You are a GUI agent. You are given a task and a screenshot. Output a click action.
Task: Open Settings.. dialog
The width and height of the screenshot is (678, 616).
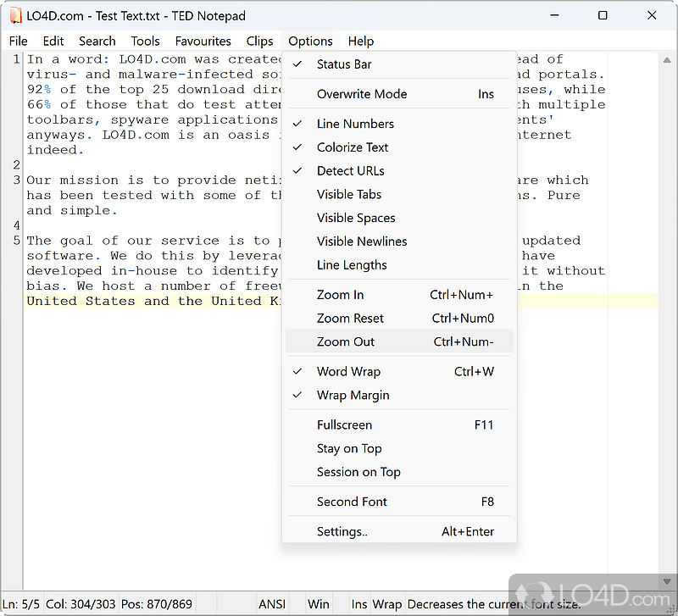coord(399,532)
